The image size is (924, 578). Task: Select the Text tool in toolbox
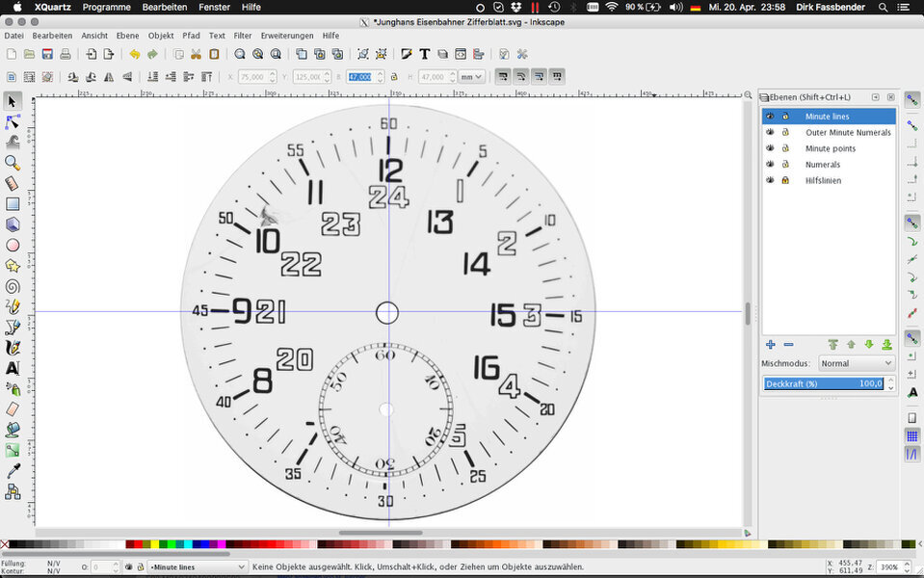(x=13, y=368)
